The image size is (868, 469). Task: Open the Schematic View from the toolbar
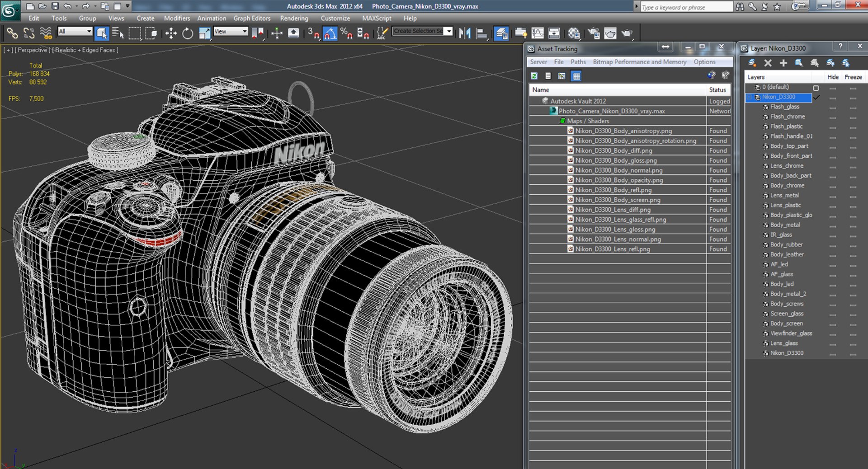click(554, 33)
